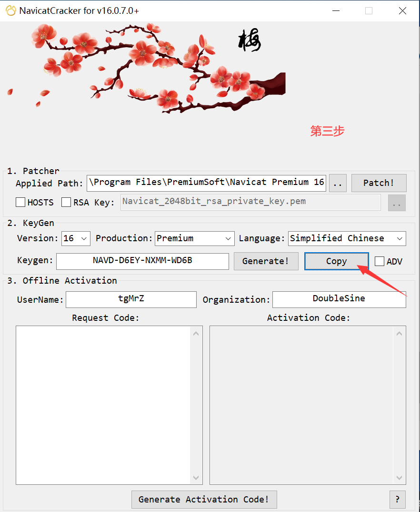Click the Generate! button
420x512 pixels.
(x=266, y=261)
